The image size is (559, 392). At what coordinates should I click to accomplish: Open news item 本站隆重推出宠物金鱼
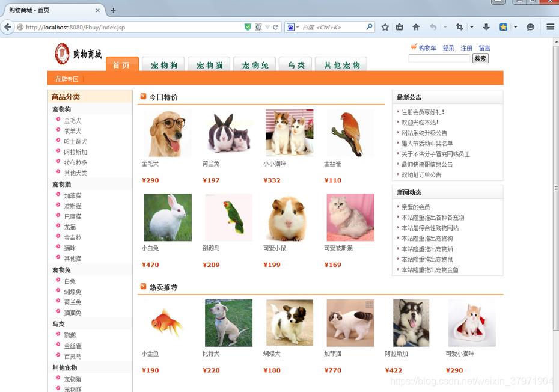pyautogui.click(x=430, y=270)
